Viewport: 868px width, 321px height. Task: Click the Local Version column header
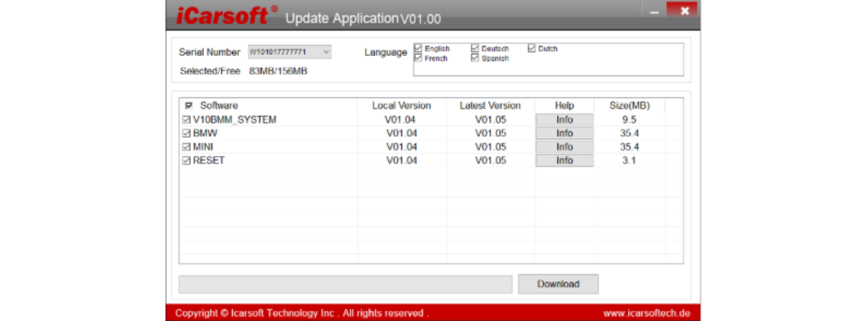pyautogui.click(x=401, y=105)
